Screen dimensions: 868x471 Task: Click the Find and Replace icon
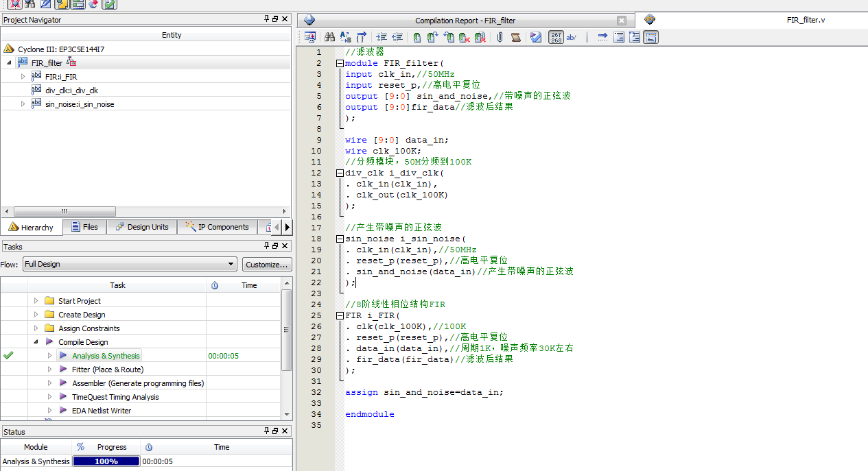click(346, 37)
